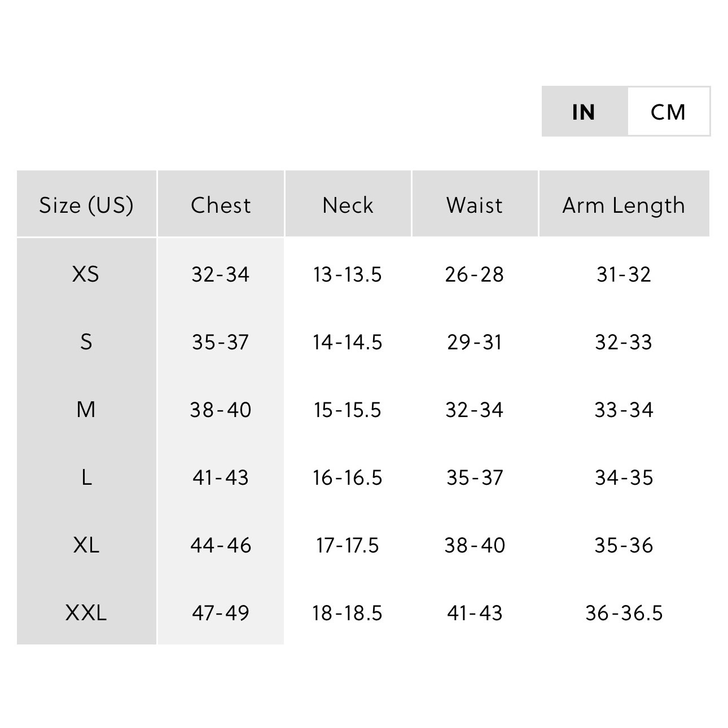
Task: Switch units to CM
Action: coord(668,111)
